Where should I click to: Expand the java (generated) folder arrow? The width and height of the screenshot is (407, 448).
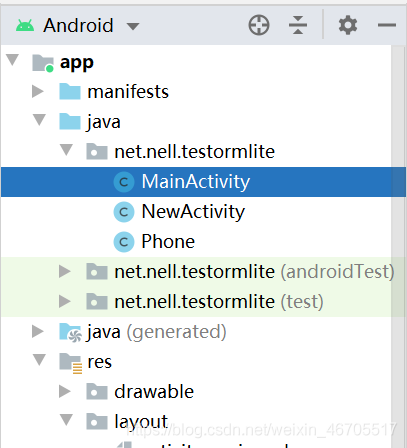[38, 331]
